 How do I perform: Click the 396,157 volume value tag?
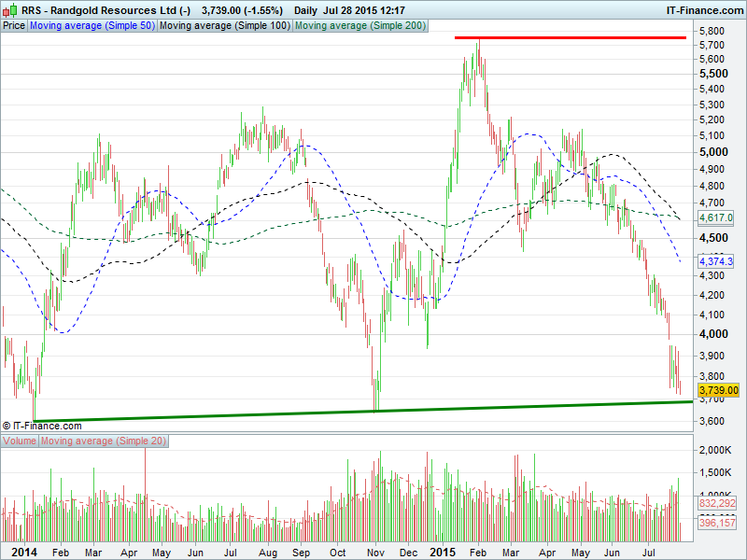tap(717, 523)
